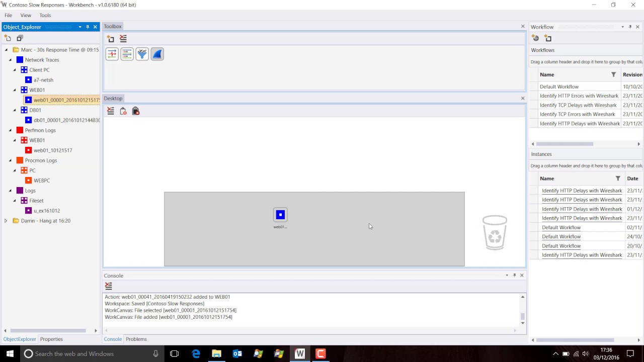The width and height of the screenshot is (644, 362).
Task: Open the View menu
Action: pyautogui.click(x=26, y=15)
